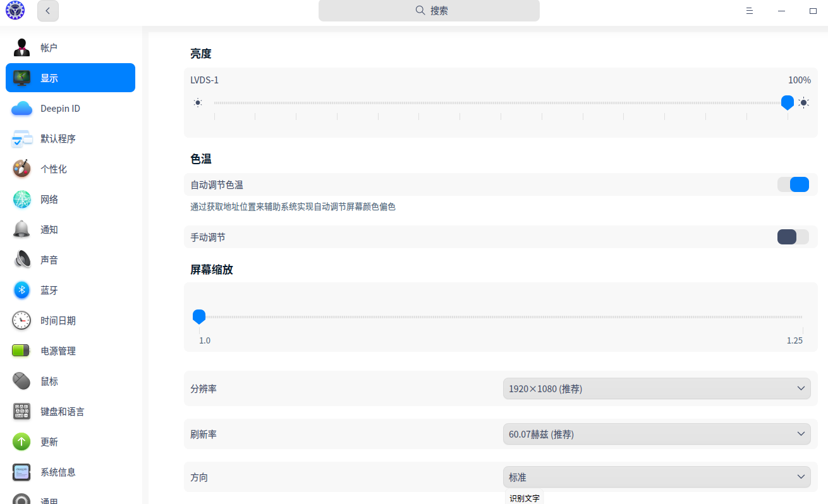This screenshot has width=828, height=504.
Task: Select 鼠标 settings entry
Action: (x=70, y=381)
